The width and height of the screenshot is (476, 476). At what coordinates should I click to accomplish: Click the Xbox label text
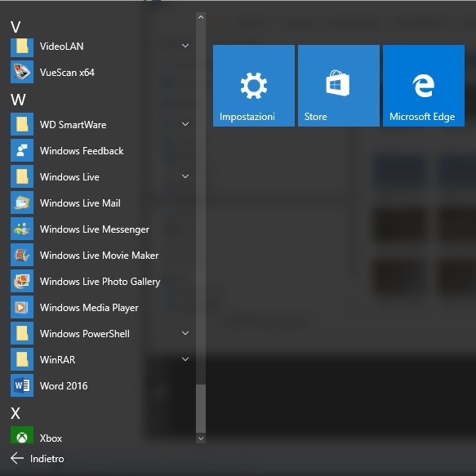(x=51, y=438)
